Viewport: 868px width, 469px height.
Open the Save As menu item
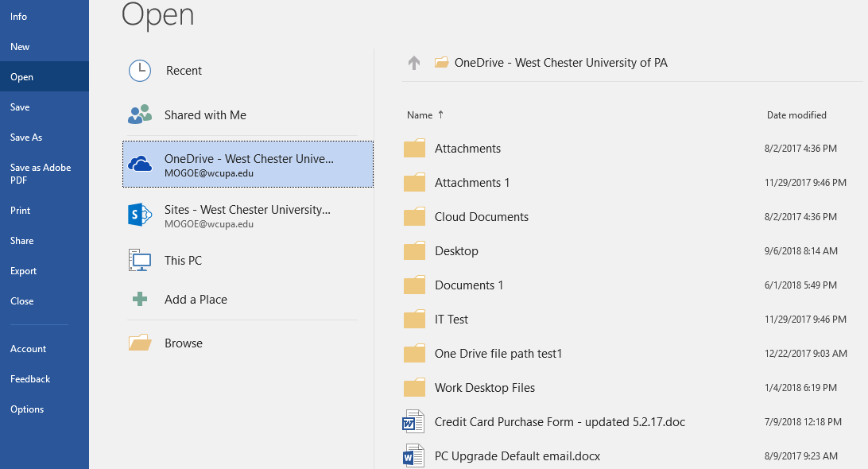(x=26, y=138)
